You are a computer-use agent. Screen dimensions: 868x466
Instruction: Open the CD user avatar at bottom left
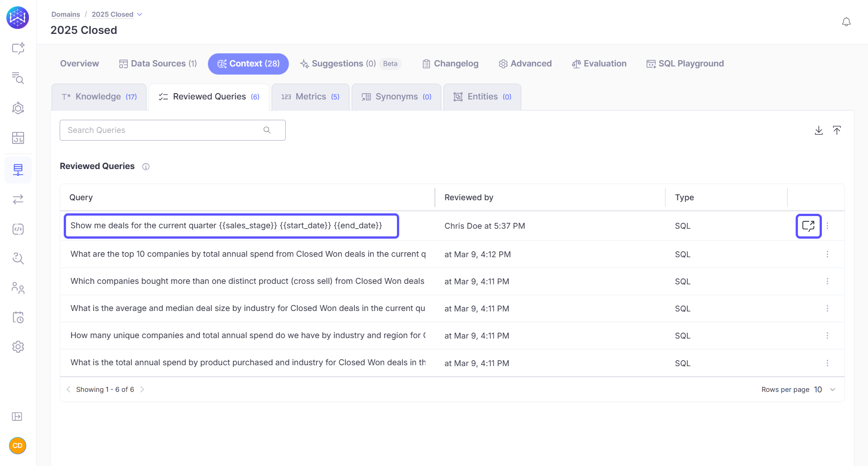coord(17,446)
